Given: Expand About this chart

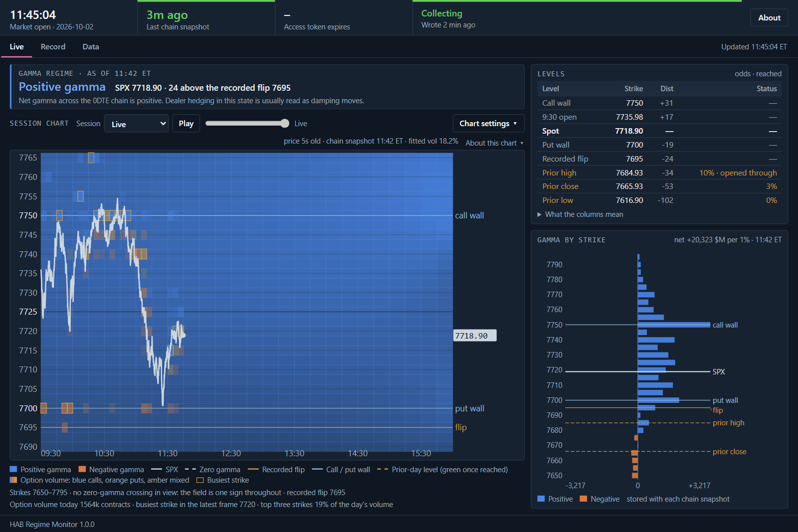Looking at the screenshot, I should point(494,143).
